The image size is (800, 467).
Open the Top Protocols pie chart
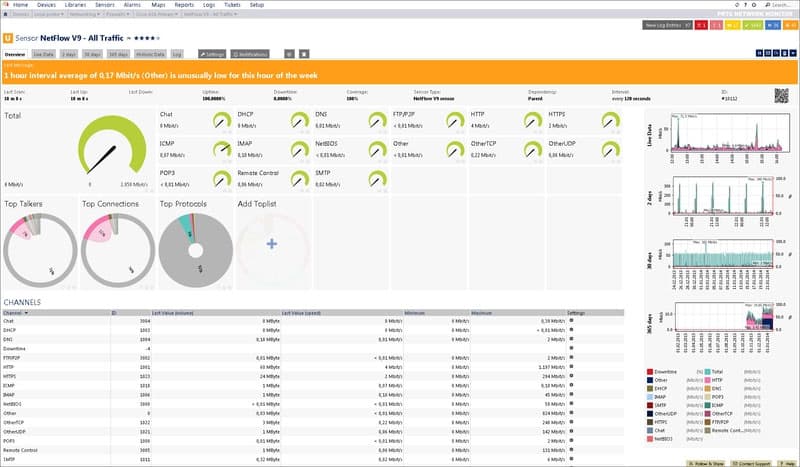coord(196,250)
